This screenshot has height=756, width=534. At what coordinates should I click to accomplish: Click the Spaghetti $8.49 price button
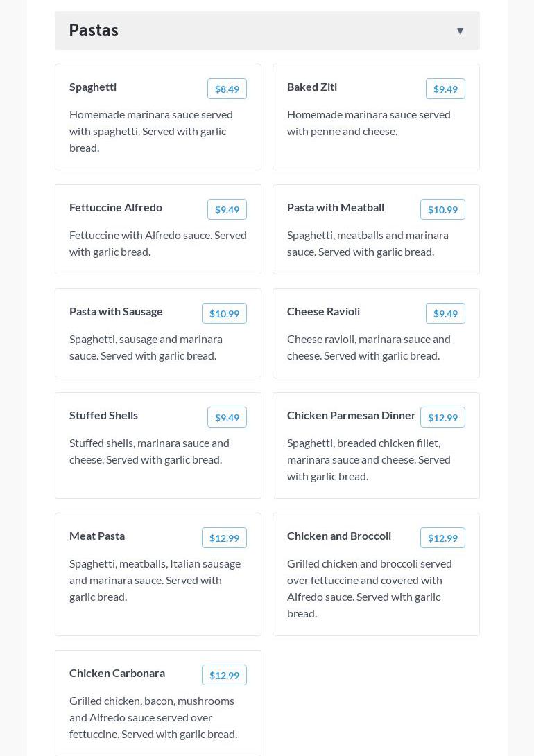click(x=227, y=89)
